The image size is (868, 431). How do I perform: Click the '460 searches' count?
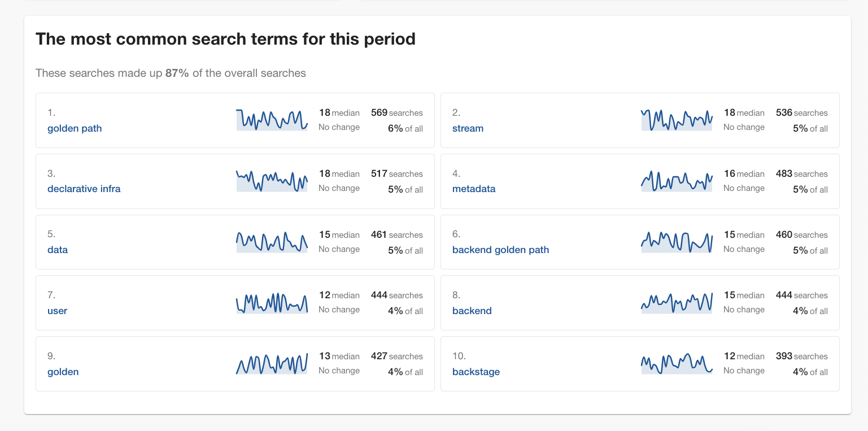[x=801, y=235]
